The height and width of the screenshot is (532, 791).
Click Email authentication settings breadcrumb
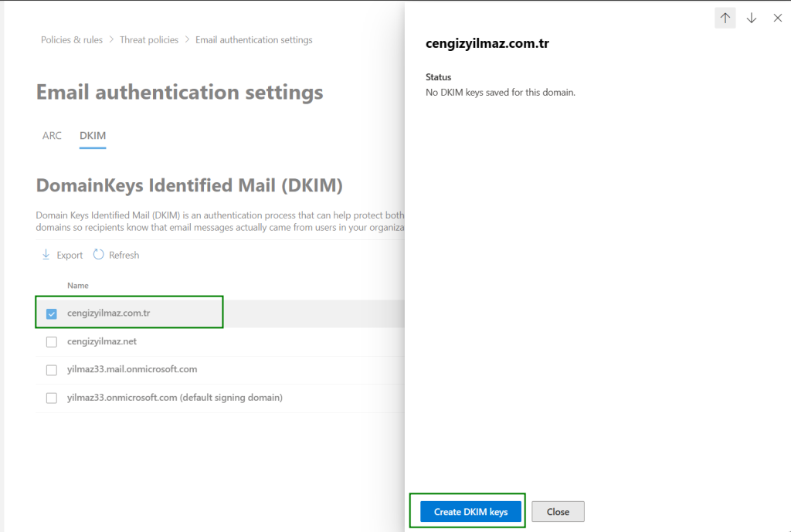[254, 40]
